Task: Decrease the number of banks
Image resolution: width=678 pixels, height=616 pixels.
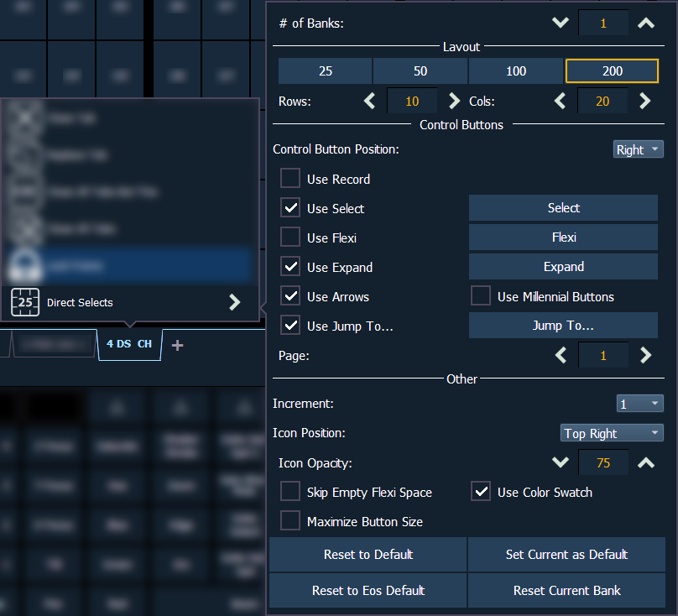Action: 561,23
